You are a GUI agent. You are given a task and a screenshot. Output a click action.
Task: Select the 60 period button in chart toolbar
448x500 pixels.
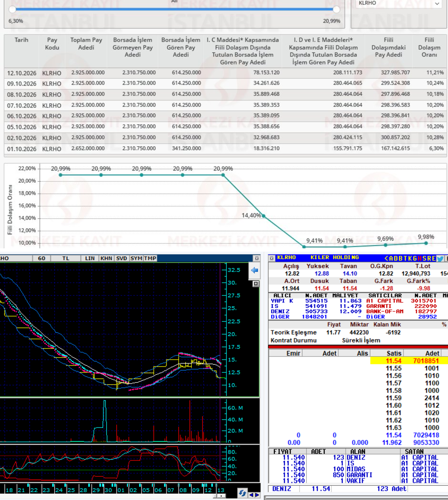(42, 258)
